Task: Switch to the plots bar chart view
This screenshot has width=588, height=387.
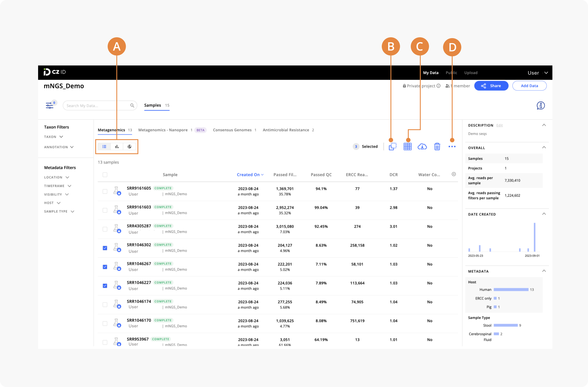Action: click(117, 147)
